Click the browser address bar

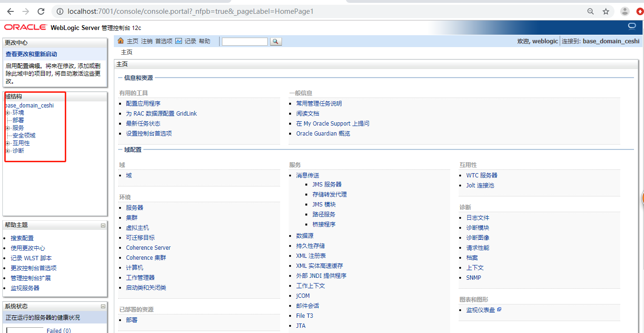(319, 11)
